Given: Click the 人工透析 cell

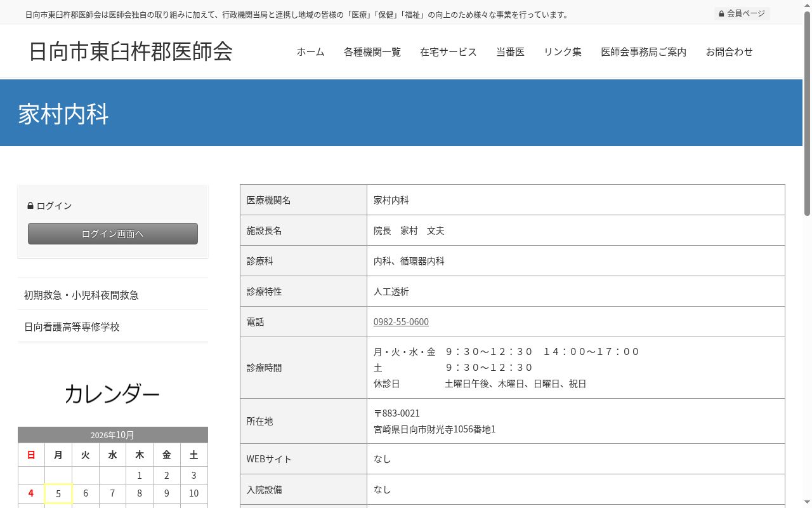Looking at the screenshot, I should coord(576,291).
